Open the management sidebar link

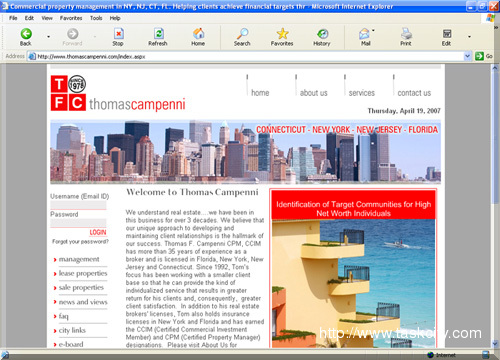79,259
